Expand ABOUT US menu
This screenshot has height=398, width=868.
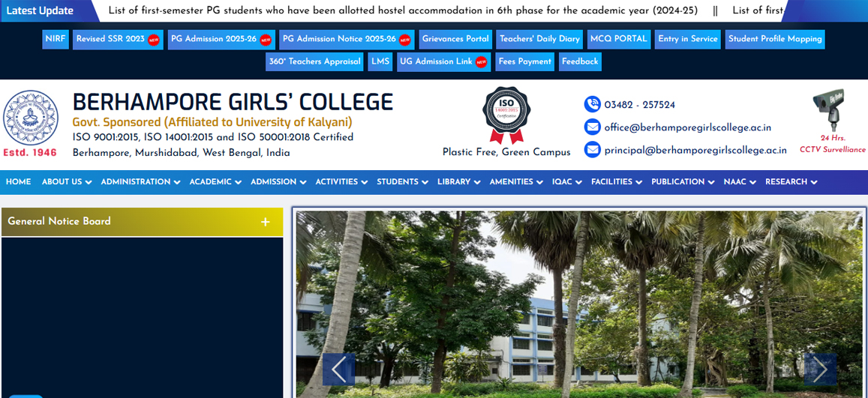(67, 182)
